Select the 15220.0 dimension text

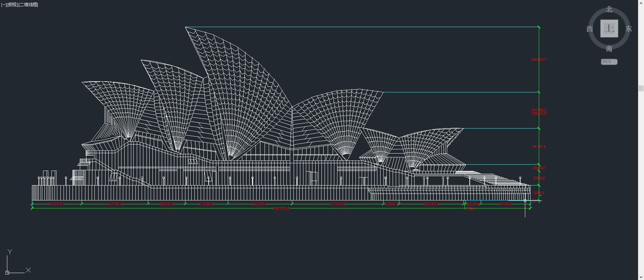click(x=167, y=204)
